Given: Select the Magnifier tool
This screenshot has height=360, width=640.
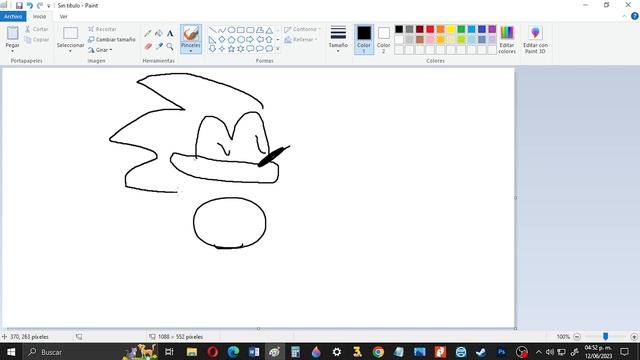Looking at the screenshot, I should pos(170,47).
